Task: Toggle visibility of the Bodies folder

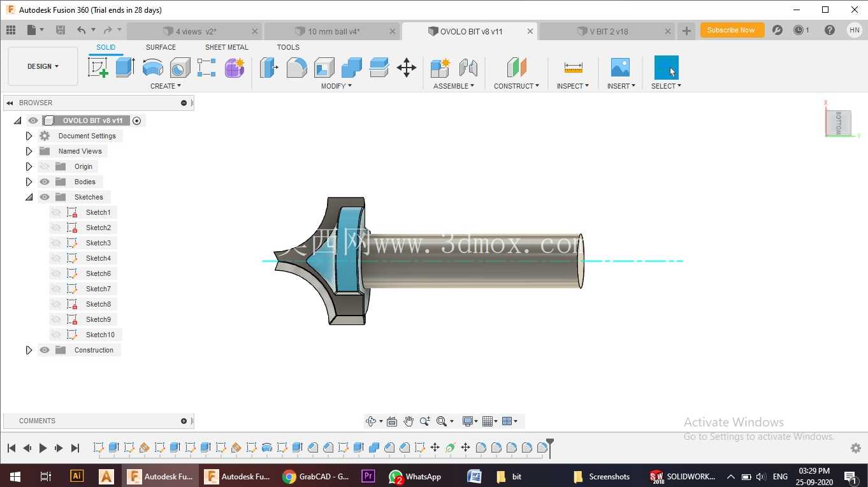Action: [45, 182]
